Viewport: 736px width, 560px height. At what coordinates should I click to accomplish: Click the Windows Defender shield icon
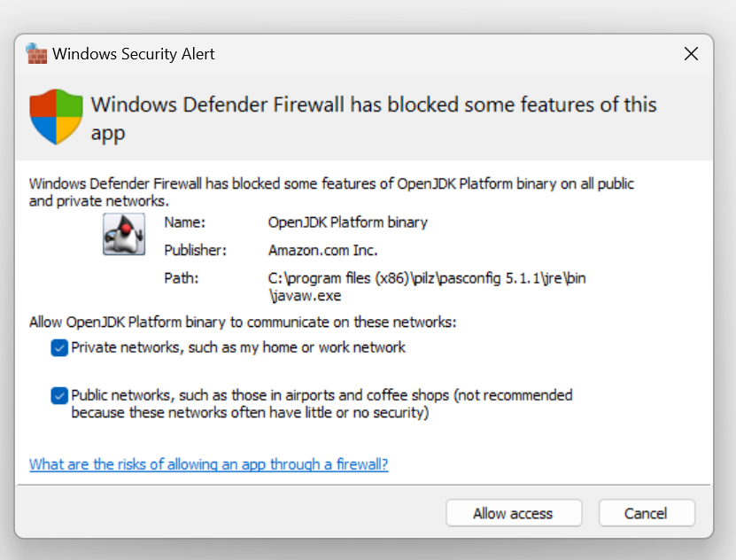coord(56,116)
